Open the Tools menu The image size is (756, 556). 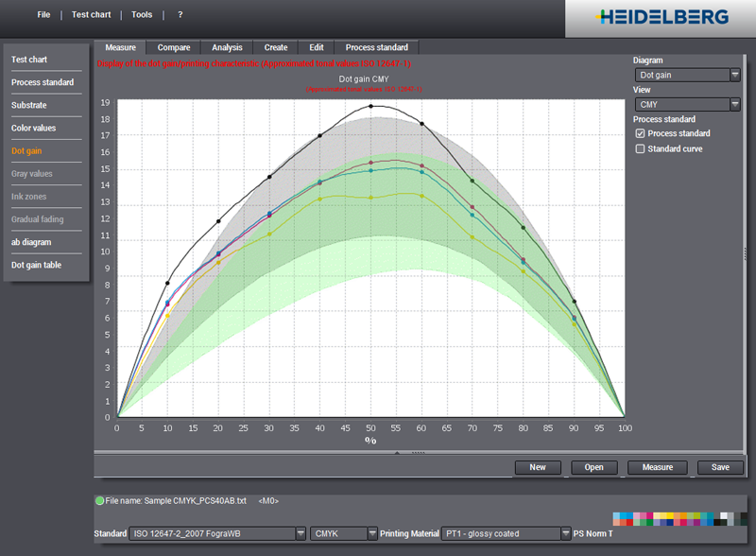coord(142,15)
